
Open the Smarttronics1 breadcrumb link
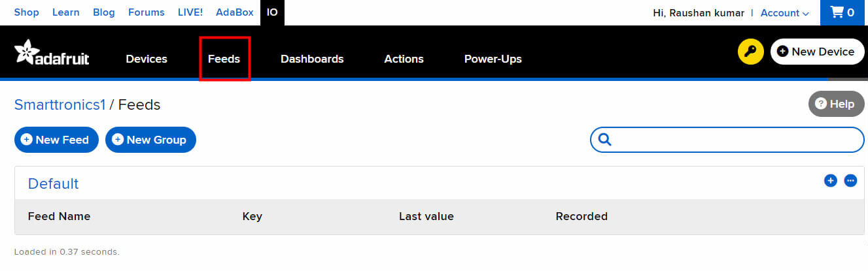pos(60,104)
